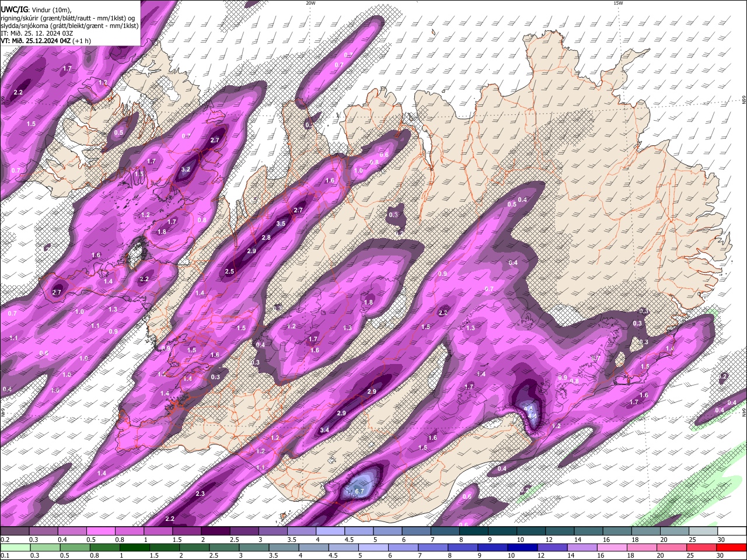The height and width of the screenshot is (560, 747).
Task: Click the 3.2 precipitation value
Action: (186, 170)
